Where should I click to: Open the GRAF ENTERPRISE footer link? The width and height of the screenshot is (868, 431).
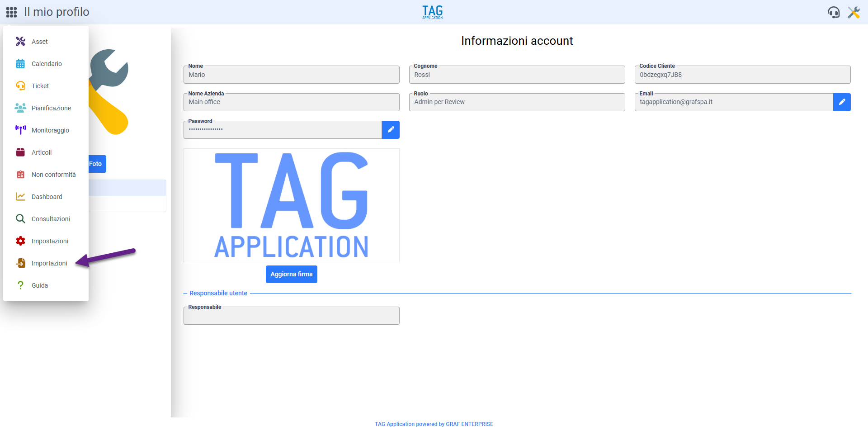pos(469,424)
